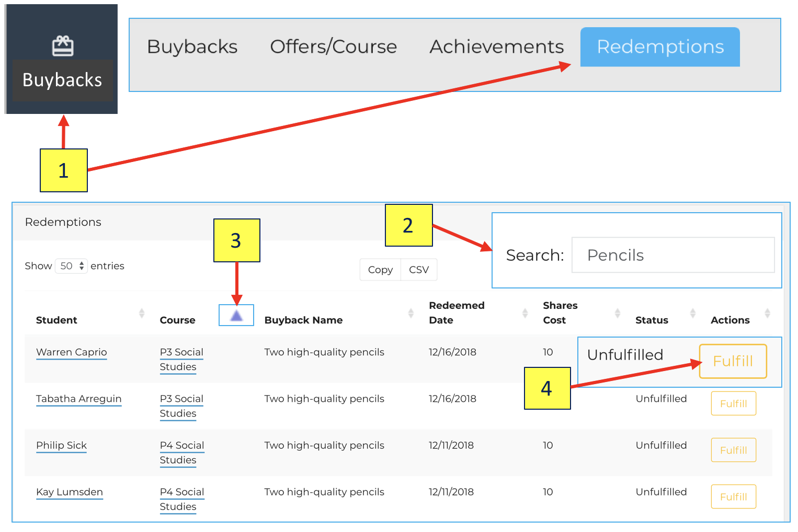
Task: Click the Copy button
Action: (380, 270)
